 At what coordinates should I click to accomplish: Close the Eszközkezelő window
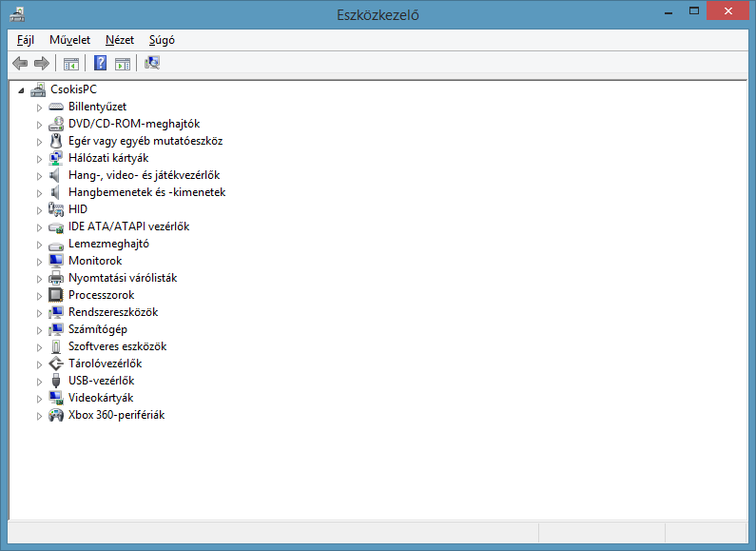point(728,10)
